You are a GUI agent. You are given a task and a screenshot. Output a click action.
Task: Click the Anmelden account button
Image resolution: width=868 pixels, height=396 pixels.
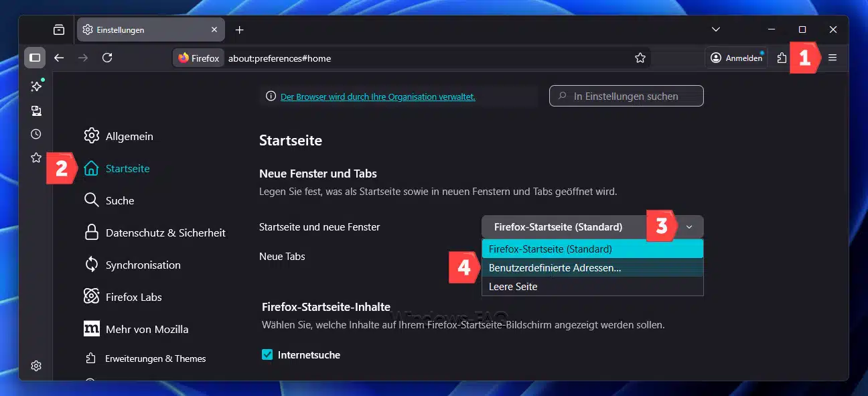[736, 58]
